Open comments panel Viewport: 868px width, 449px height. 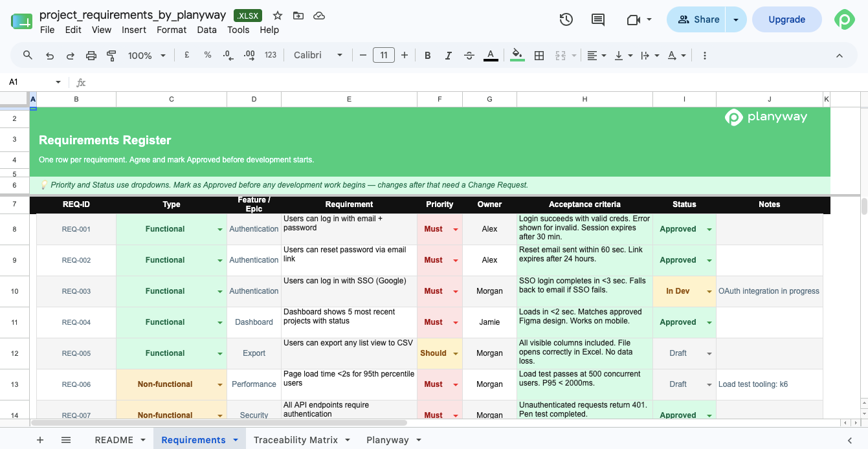pos(598,19)
